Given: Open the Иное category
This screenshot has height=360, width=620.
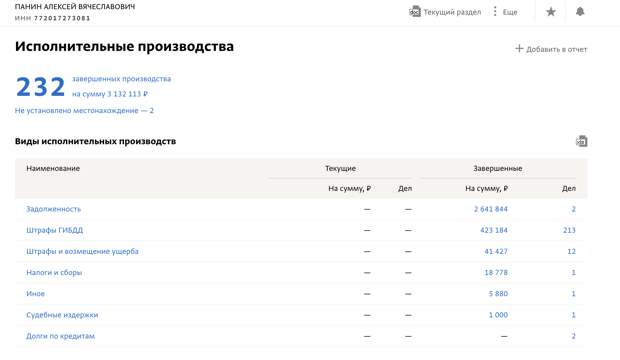Looking at the screenshot, I should click(35, 294).
